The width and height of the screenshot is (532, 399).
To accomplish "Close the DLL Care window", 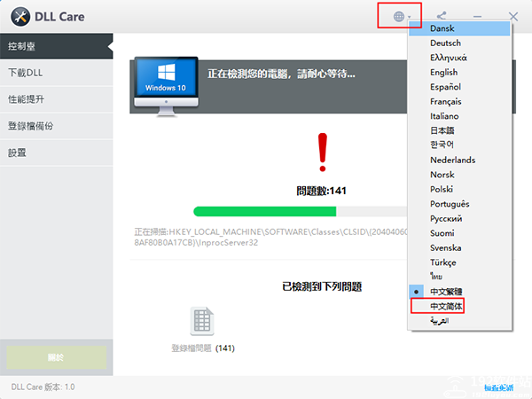I will pos(513,16).
